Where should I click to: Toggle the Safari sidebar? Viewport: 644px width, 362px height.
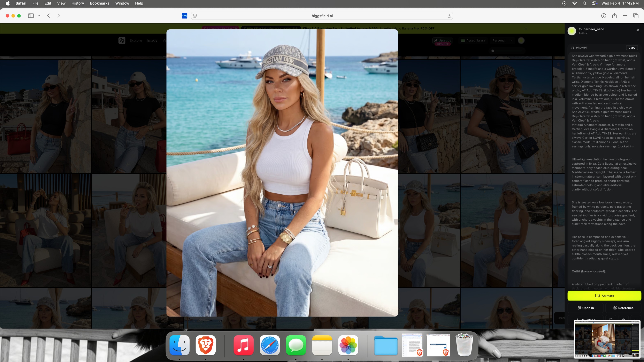click(x=31, y=16)
